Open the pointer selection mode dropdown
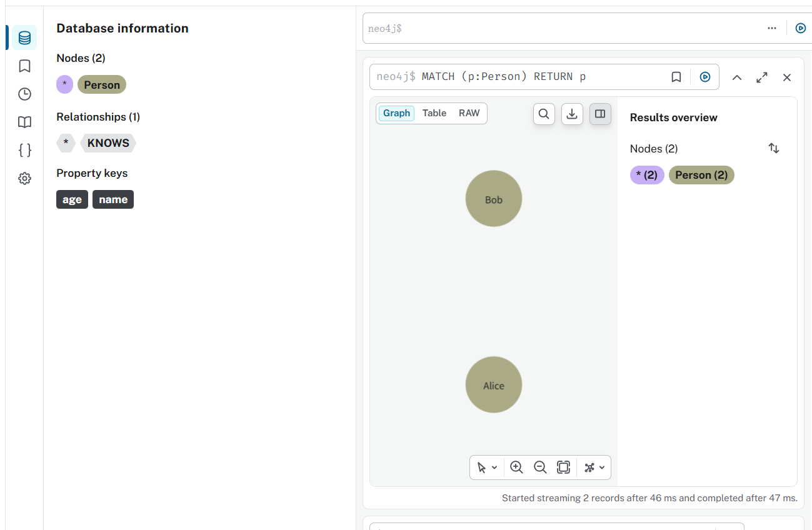Screen dimensions: 812x530 click(487, 467)
